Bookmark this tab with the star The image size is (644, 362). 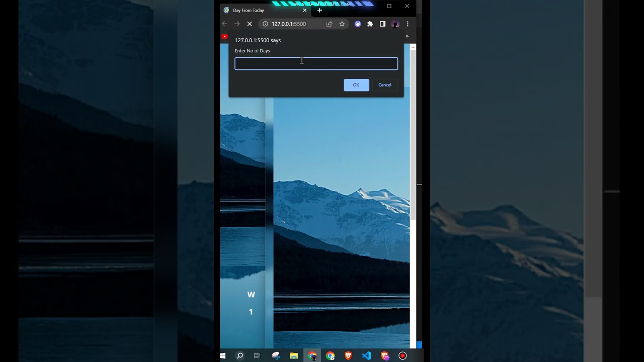[x=342, y=24]
